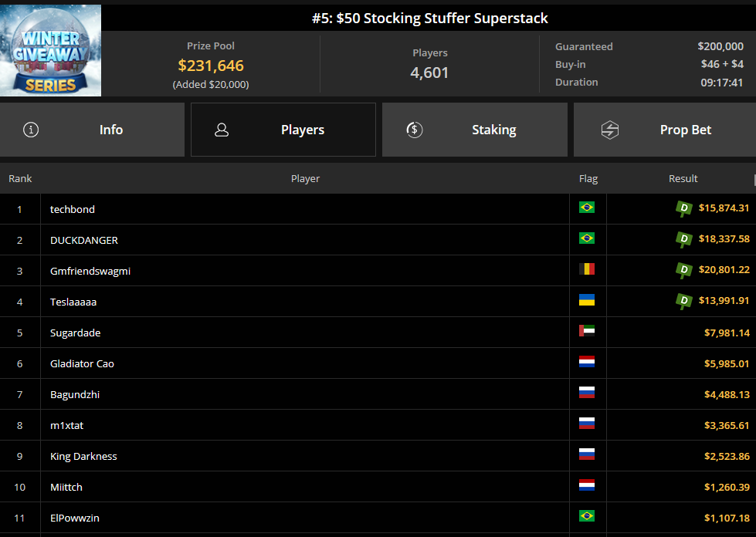
Task: Select player ElPowwzin
Action: (75, 518)
